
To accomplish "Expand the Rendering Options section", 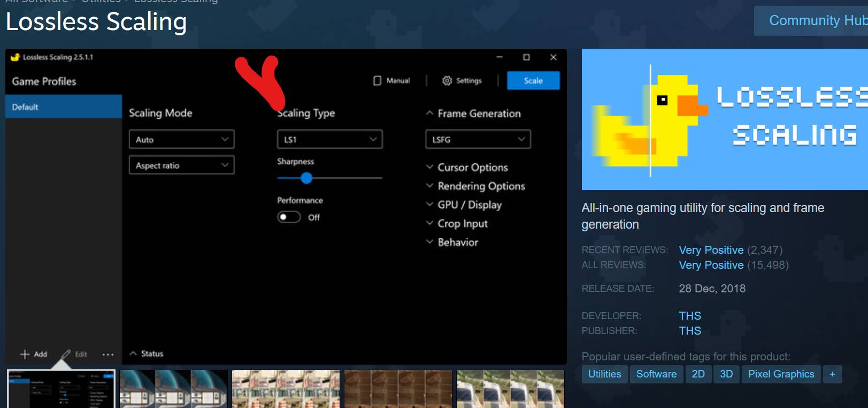I will (x=429, y=186).
